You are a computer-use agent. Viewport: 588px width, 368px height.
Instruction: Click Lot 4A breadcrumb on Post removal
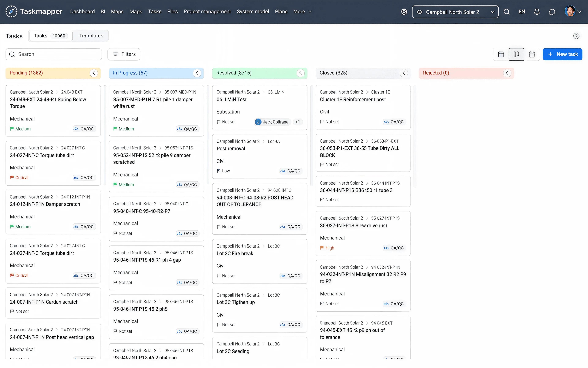click(274, 141)
